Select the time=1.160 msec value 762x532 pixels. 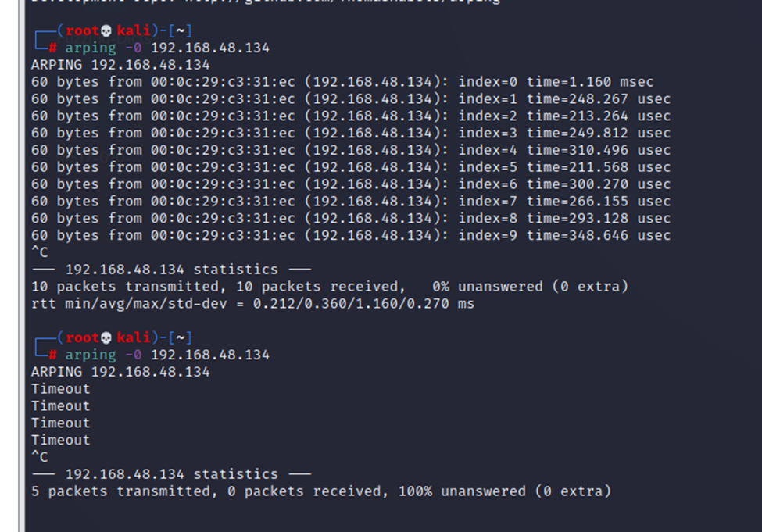tap(590, 82)
